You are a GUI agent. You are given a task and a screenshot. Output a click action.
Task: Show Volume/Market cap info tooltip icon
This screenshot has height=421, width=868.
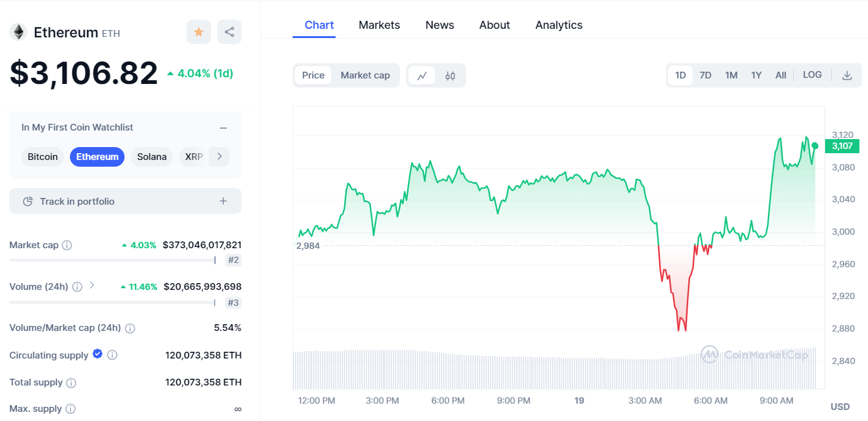click(130, 328)
